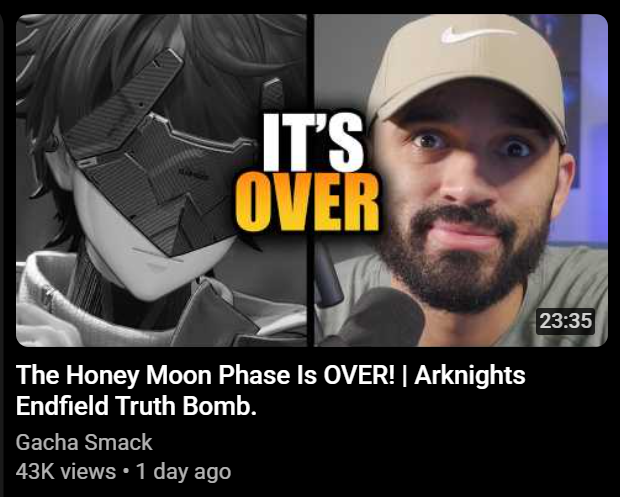The width and height of the screenshot is (620, 497).
Task: Open the Gacha Smack channel link
Action: (84, 442)
